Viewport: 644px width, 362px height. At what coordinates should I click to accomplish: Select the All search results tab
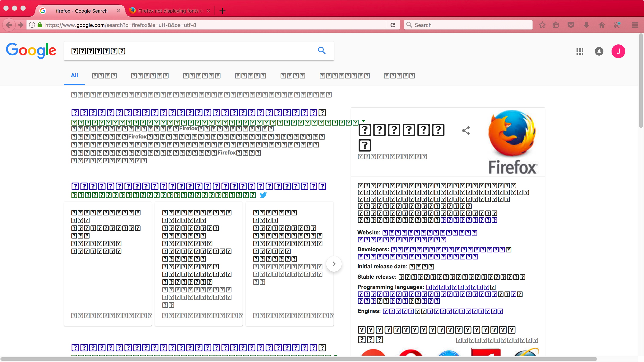[x=74, y=76]
